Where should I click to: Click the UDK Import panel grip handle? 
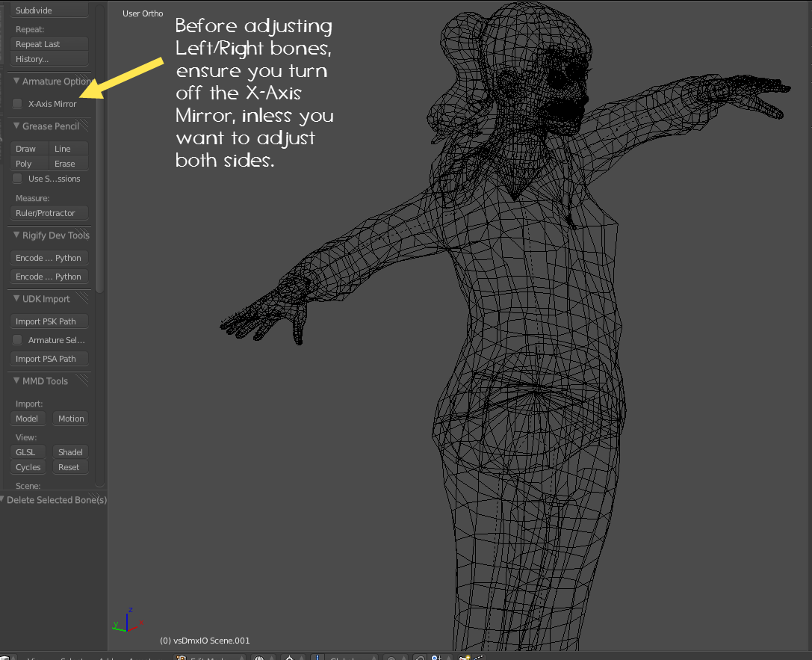click(82, 298)
